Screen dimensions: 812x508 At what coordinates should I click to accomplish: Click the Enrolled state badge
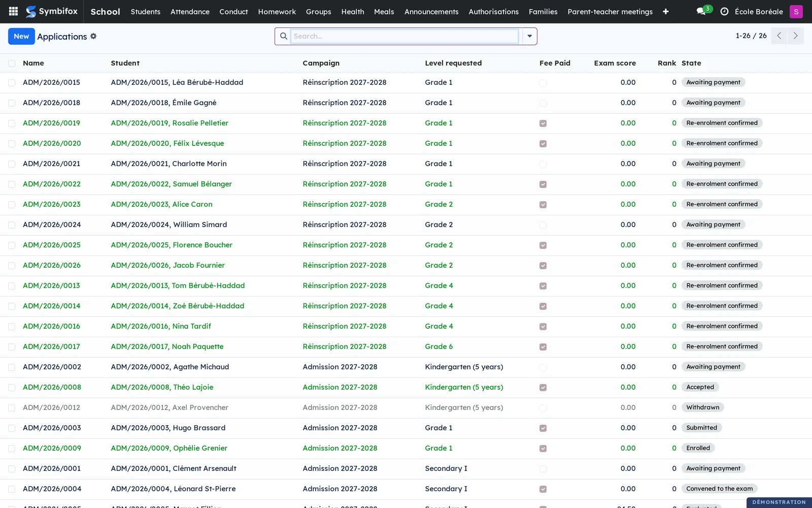[698, 448]
